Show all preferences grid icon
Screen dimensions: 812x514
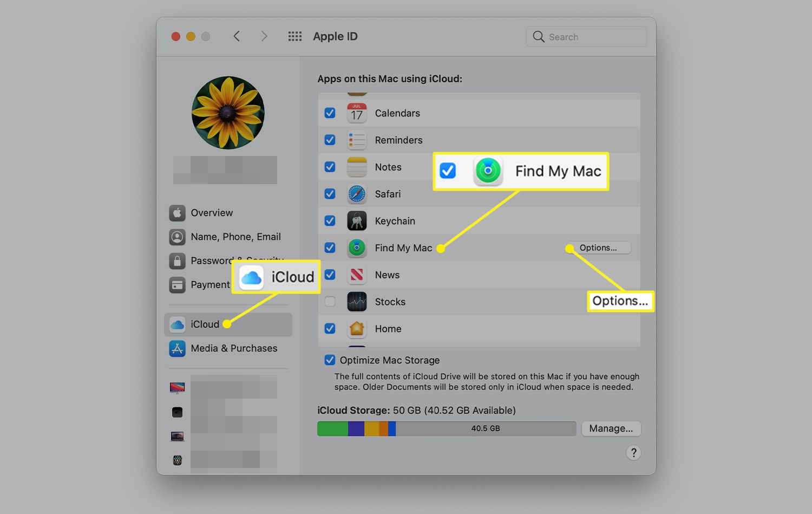pos(295,36)
